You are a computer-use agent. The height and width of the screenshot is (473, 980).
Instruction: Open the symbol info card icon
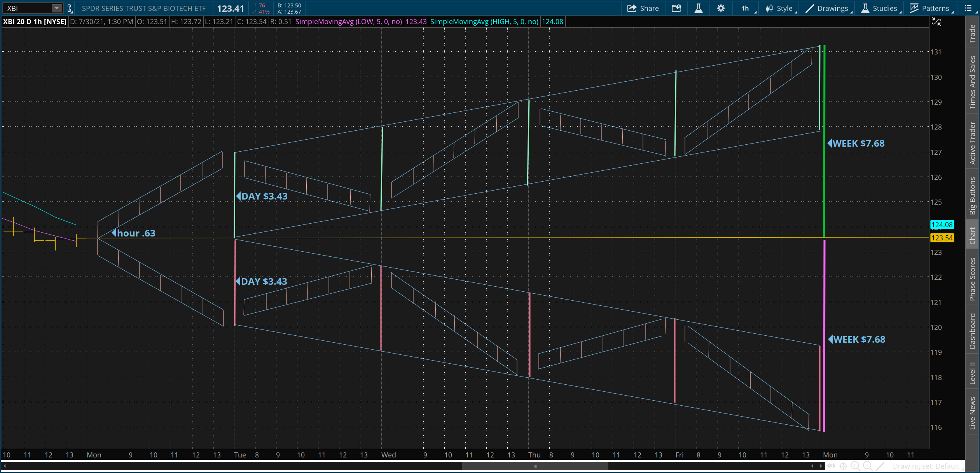pos(676,8)
